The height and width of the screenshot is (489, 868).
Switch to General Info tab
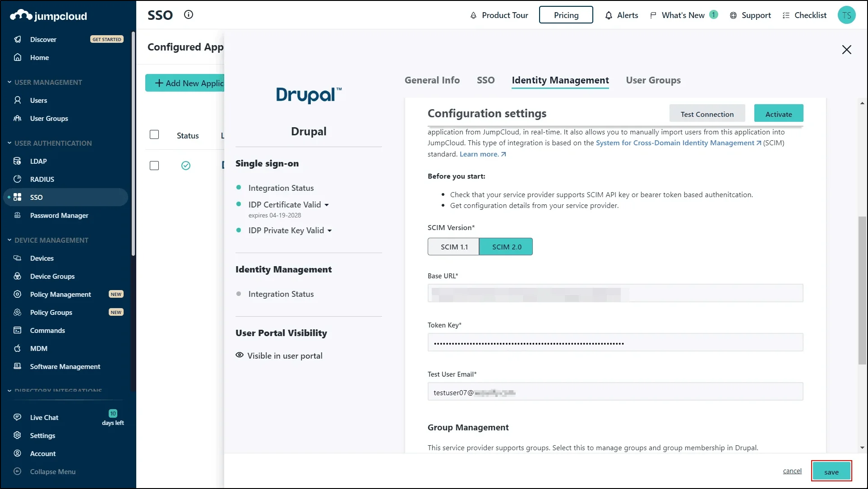point(432,80)
